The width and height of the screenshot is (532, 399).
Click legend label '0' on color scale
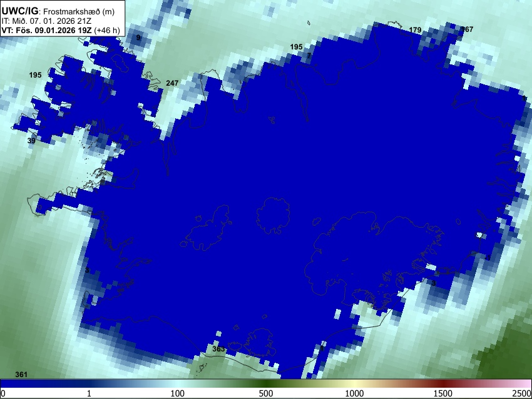[3, 393]
